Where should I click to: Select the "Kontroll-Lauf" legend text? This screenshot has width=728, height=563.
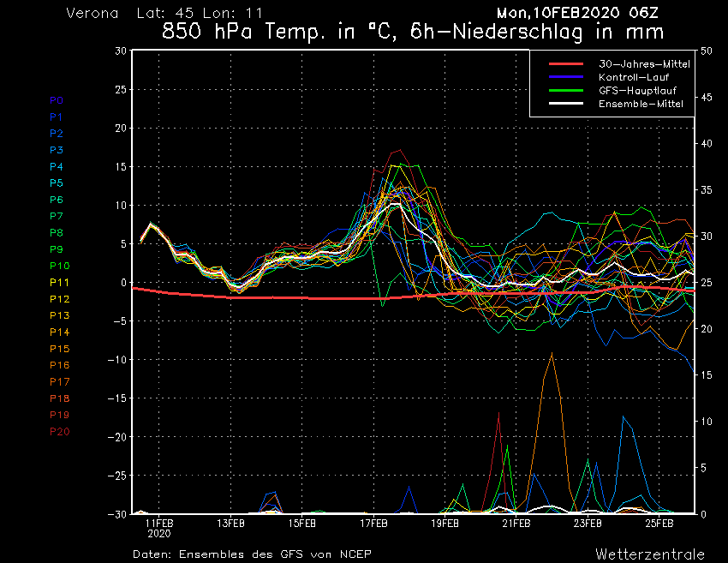coord(634,77)
